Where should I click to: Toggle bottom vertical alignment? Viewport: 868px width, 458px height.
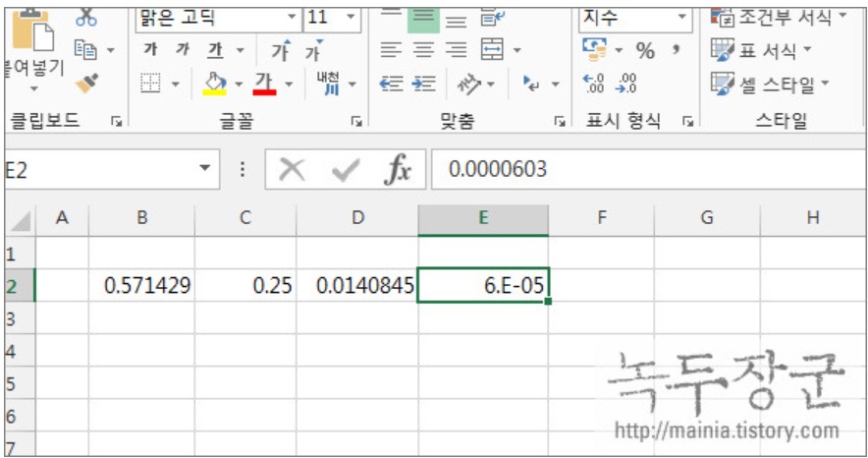coord(457,20)
